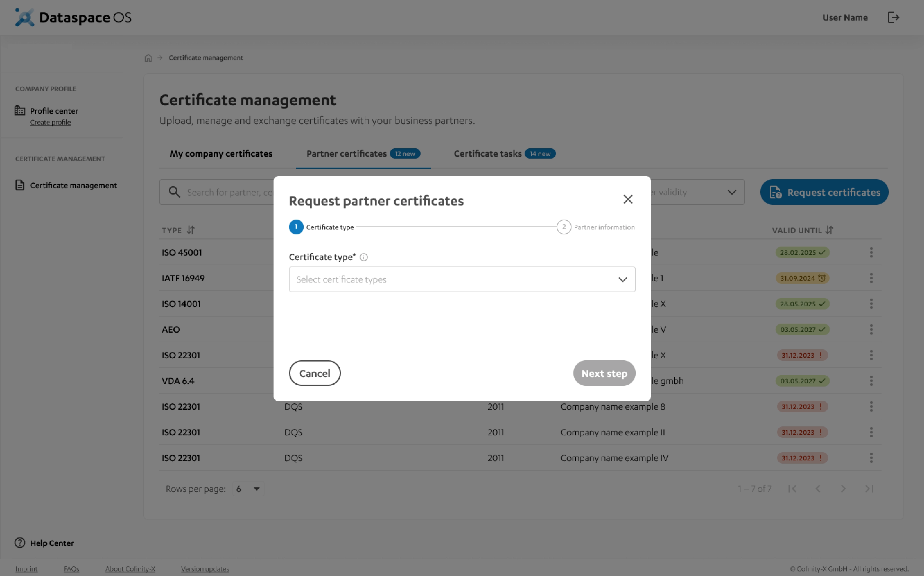Sort by Valid Until column arrows
This screenshot has height=576, width=924.
(829, 230)
